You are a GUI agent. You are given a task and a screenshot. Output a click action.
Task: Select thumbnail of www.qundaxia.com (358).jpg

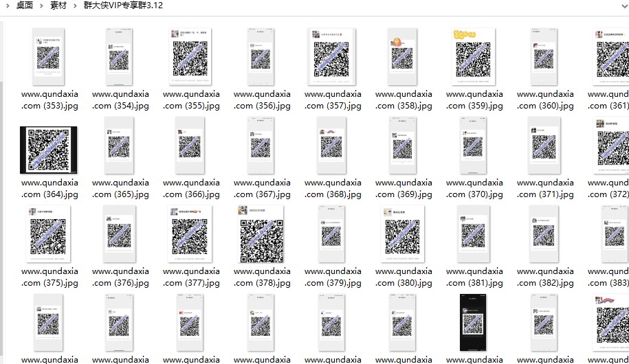402,56
